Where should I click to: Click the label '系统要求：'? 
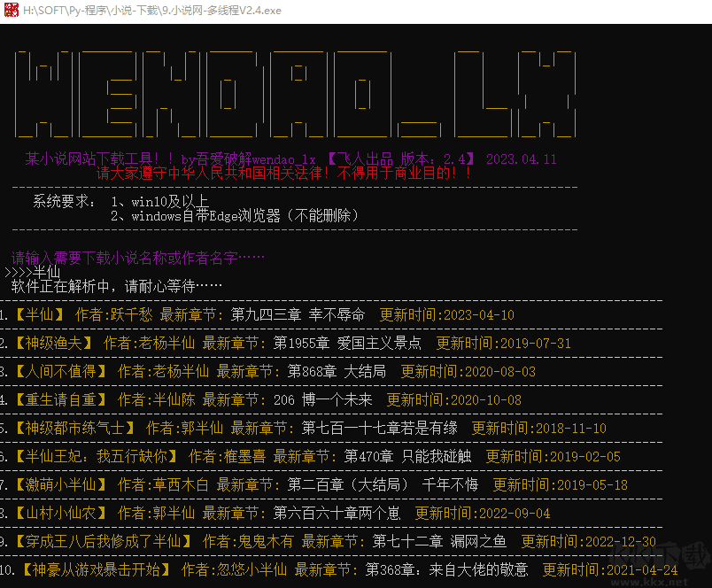[65, 201]
